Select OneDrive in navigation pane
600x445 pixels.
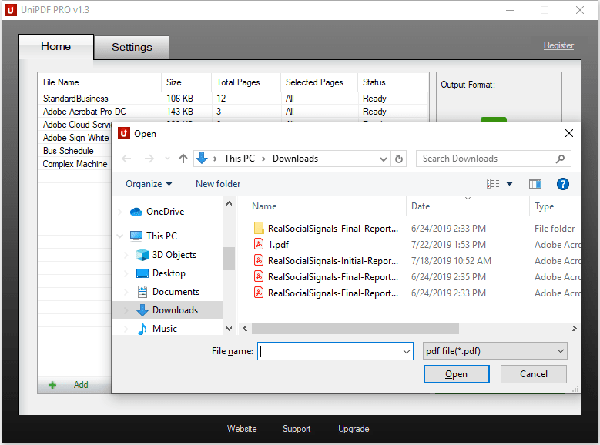[x=165, y=212]
